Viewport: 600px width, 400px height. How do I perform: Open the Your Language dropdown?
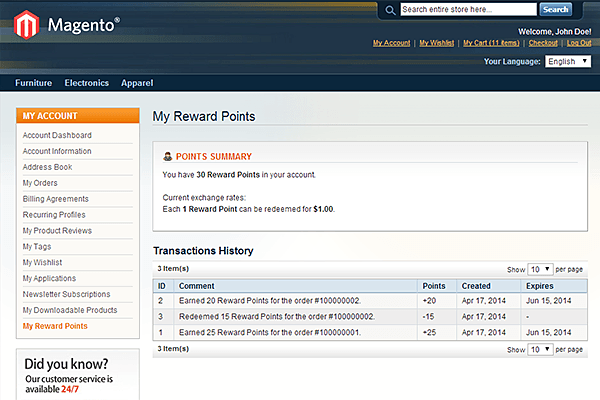[568, 61]
